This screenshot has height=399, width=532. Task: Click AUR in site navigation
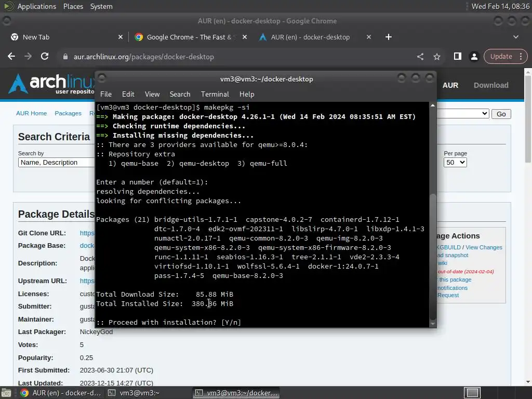[450, 85]
